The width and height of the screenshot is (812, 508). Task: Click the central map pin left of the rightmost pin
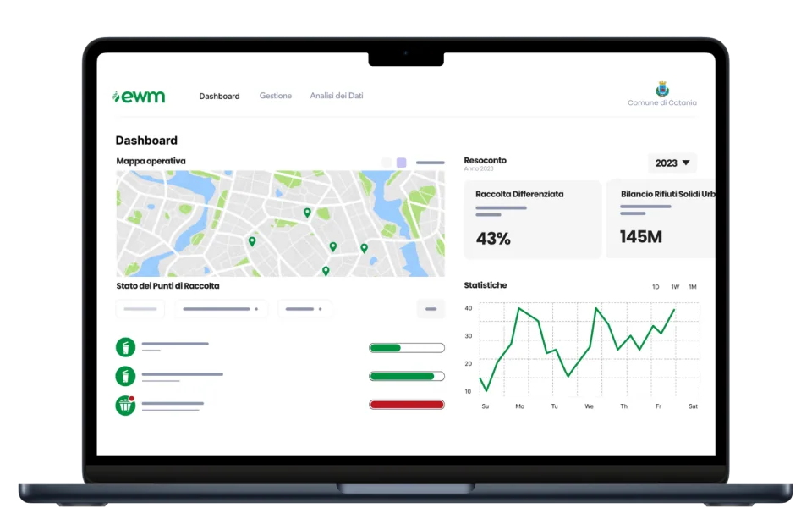click(x=333, y=246)
